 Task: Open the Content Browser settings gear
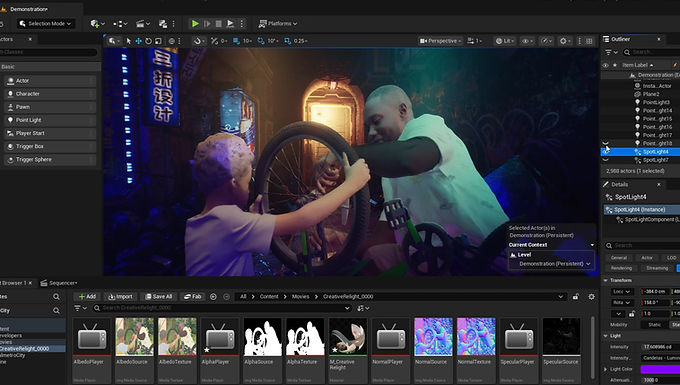pos(591,297)
